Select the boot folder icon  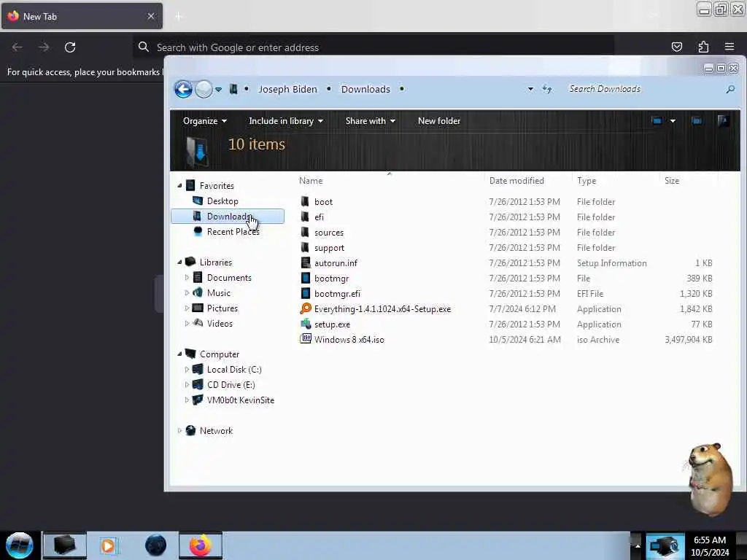tap(305, 201)
